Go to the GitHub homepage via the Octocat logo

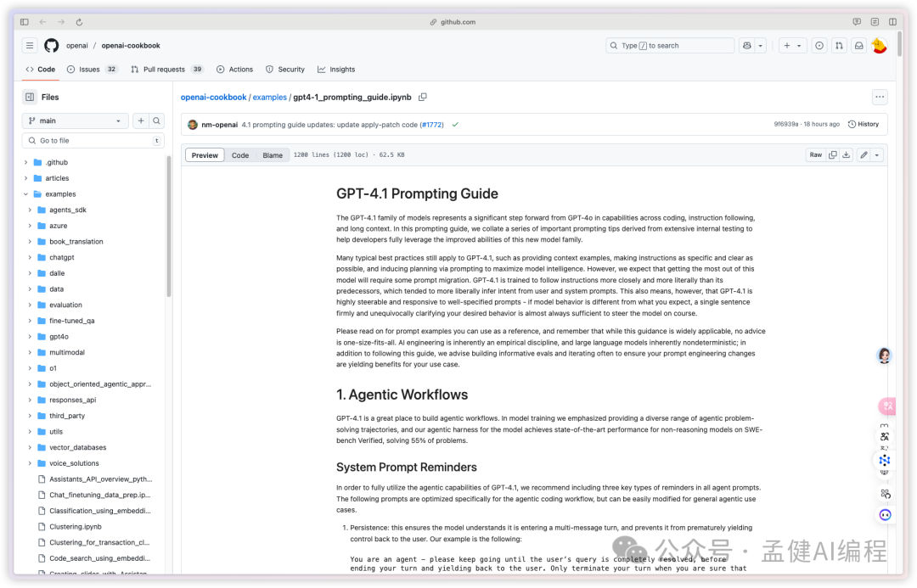pos(52,46)
